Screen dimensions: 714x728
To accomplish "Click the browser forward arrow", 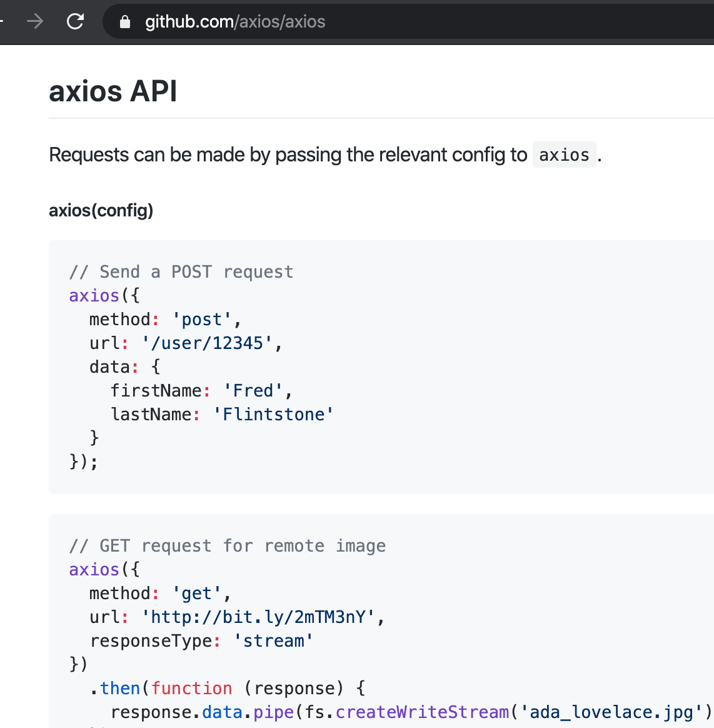I will (35, 21).
